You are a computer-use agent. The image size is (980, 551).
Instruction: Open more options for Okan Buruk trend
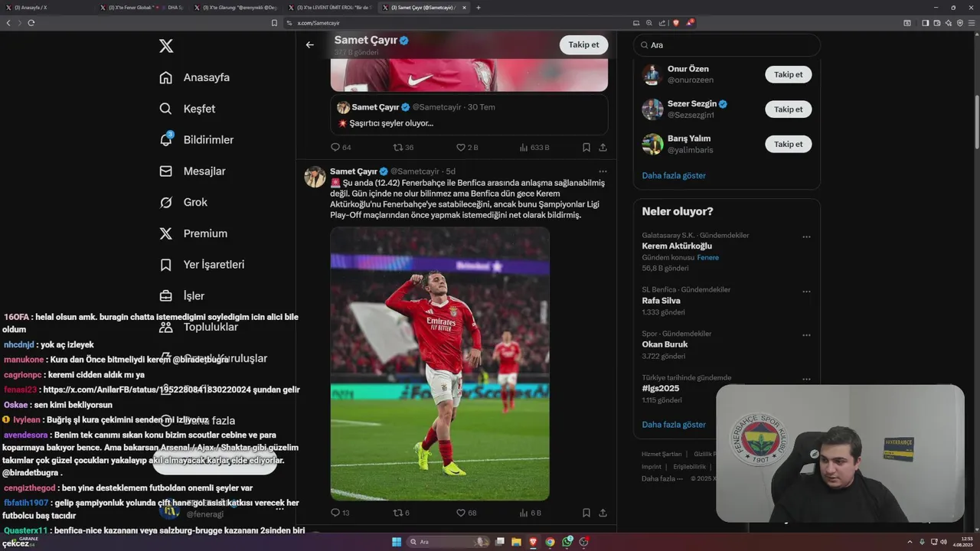coord(806,335)
